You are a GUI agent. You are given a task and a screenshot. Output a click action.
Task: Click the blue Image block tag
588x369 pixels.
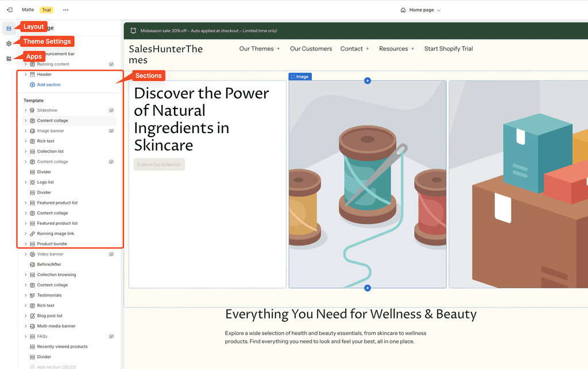(x=300, y=76)
